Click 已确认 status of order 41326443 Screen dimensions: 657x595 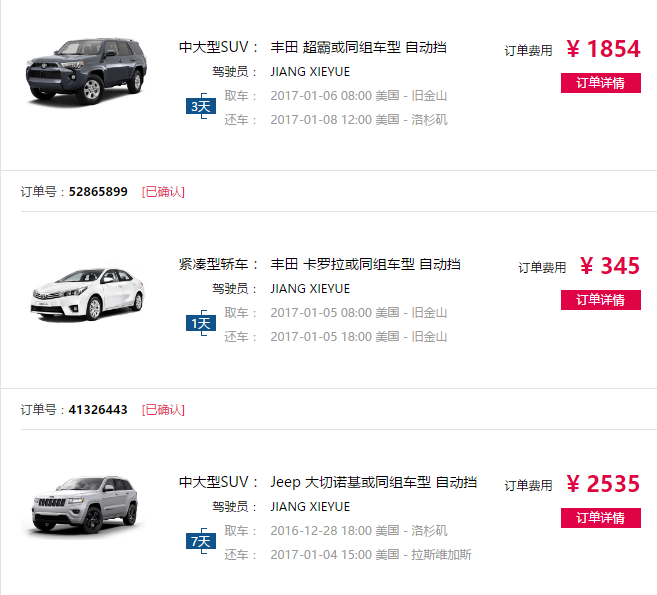pyautogui.click(x=163, y=409)
